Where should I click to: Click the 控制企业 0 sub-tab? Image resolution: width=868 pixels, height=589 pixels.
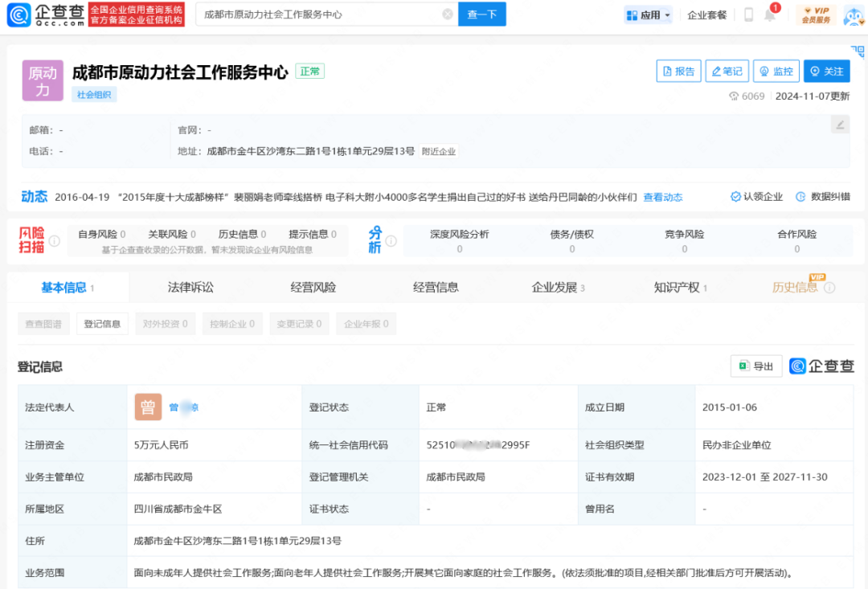click(x=232, y=324)
